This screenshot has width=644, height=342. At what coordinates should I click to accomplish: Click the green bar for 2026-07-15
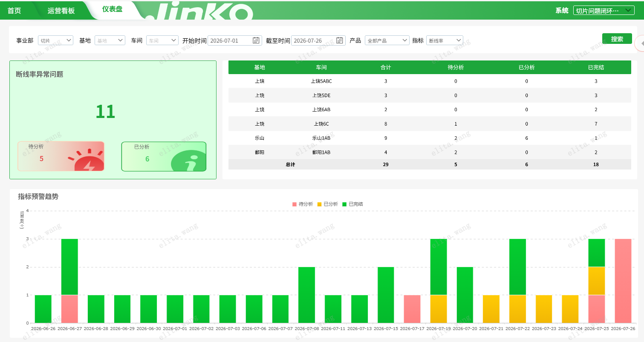(x=386, y=295)
